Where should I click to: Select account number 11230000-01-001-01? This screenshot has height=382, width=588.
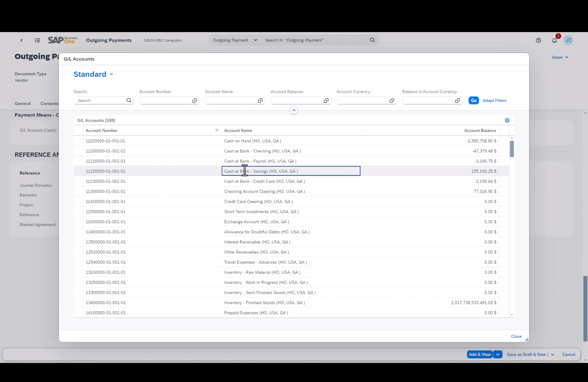(x=105, y=181)
